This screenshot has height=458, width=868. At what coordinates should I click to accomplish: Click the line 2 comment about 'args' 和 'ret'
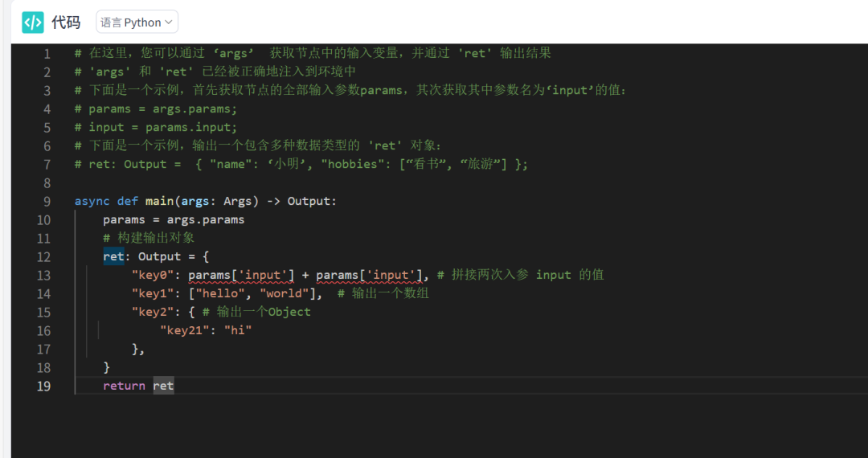tap(215, 72)
